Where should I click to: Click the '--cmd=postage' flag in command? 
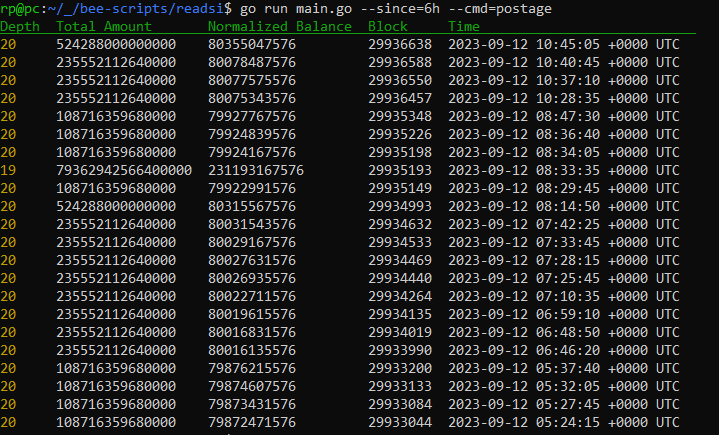click(x=500, y=9)
